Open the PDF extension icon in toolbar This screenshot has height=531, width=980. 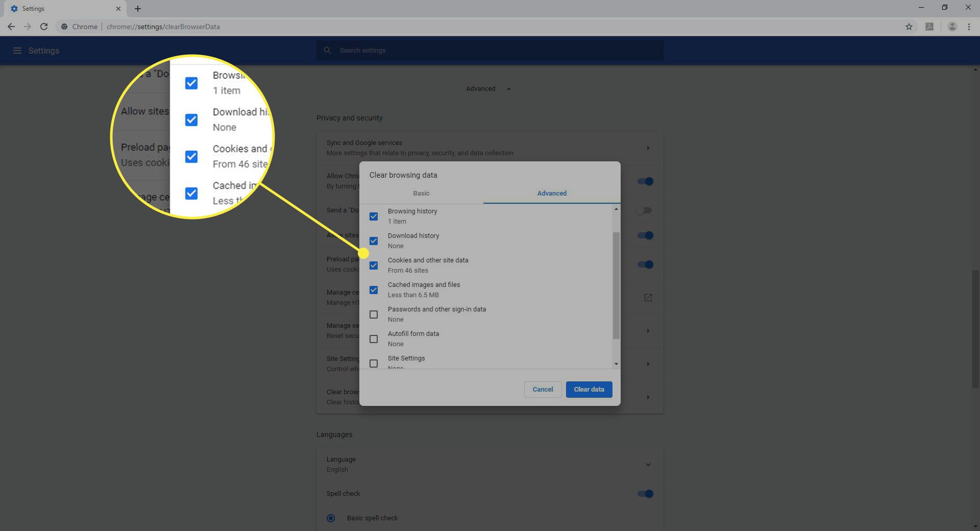tap(929, 27)
